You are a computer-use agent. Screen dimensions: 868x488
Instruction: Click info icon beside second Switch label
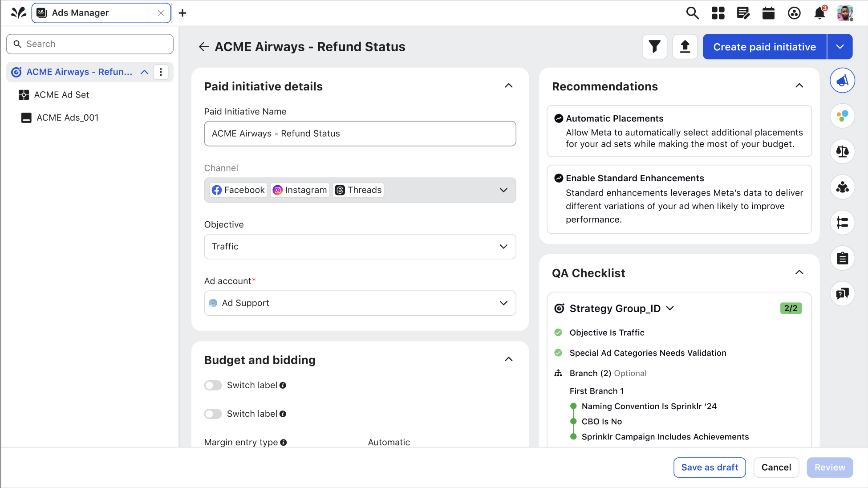(283, 414)
